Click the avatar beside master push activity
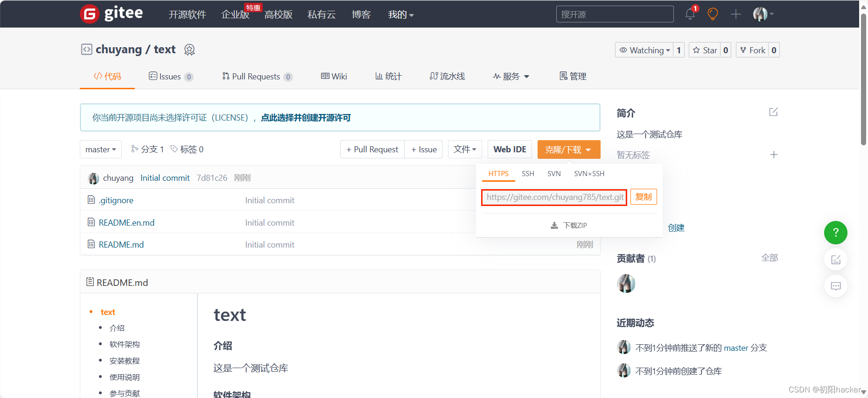 [x=624, y=347]
